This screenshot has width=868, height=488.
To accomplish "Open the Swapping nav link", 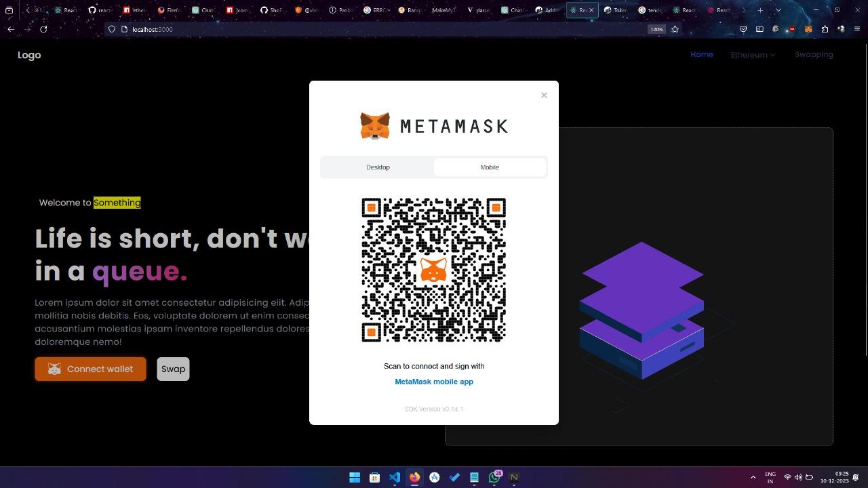I will pyautogui.click(x=814, y=54).
